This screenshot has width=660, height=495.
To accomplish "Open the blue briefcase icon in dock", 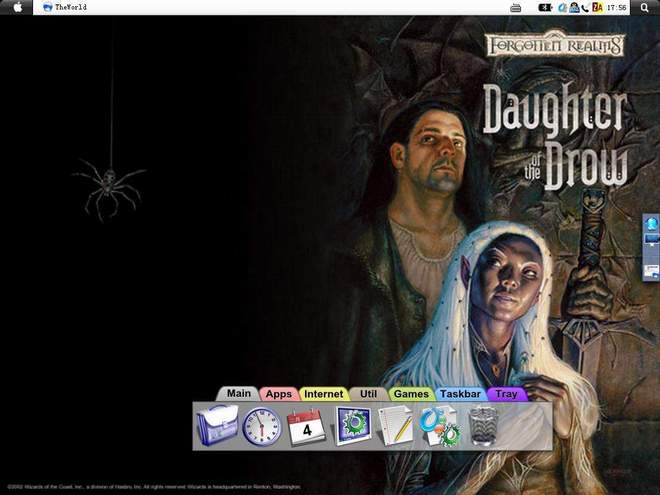I will [217, 426].
